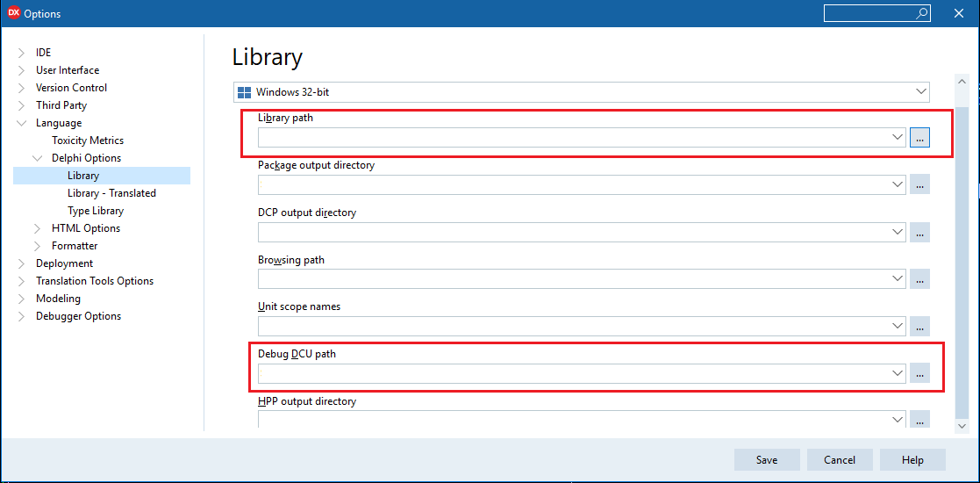Image resolution: width=980 pixels, height=483 pixels.
Task: Open the HPP output directory dropdown arrow
Action: coord(898,420)
